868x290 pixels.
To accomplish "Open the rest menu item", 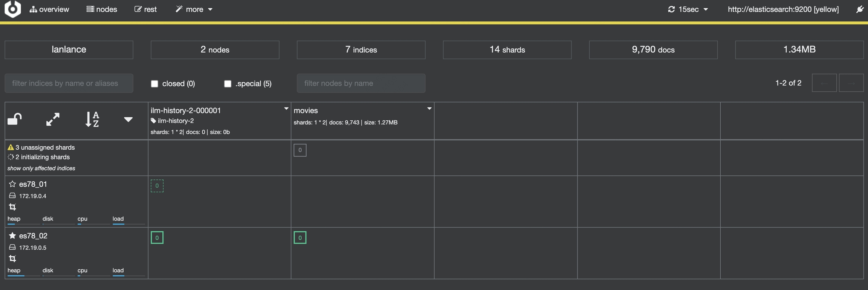I will [x=146, y=9].
